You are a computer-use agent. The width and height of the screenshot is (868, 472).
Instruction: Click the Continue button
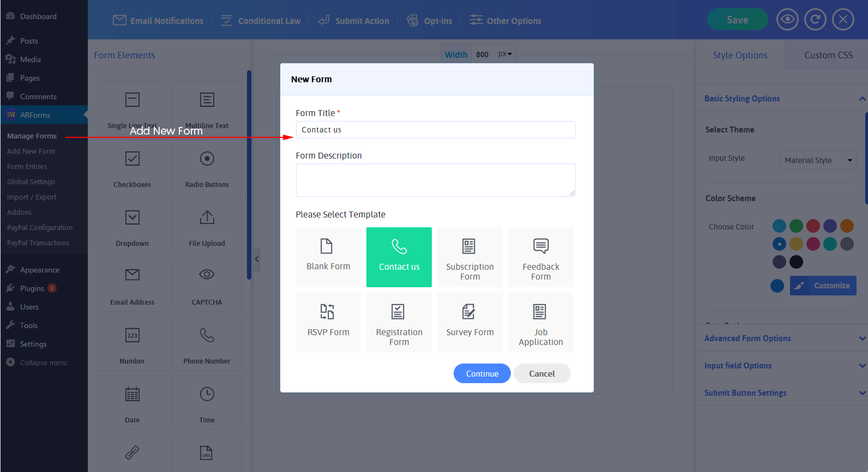click(x=482, y=373)
